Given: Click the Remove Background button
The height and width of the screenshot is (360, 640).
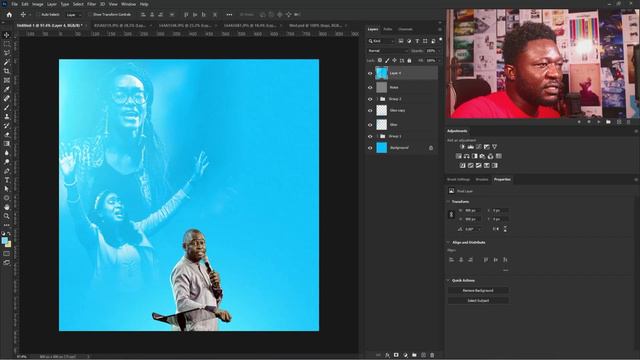Looking at the screenshot, I should pyautogui.click(x=478, y=291).
